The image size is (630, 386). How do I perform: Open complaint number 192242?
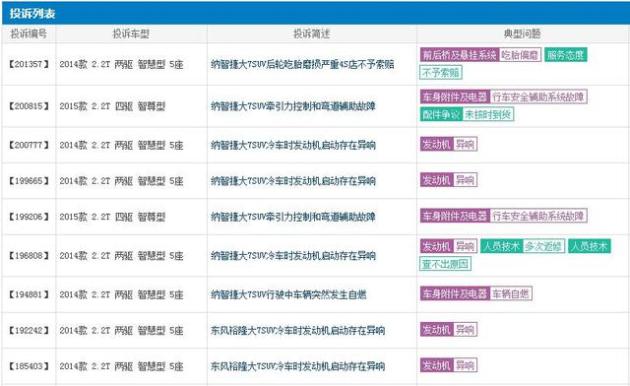29,331
